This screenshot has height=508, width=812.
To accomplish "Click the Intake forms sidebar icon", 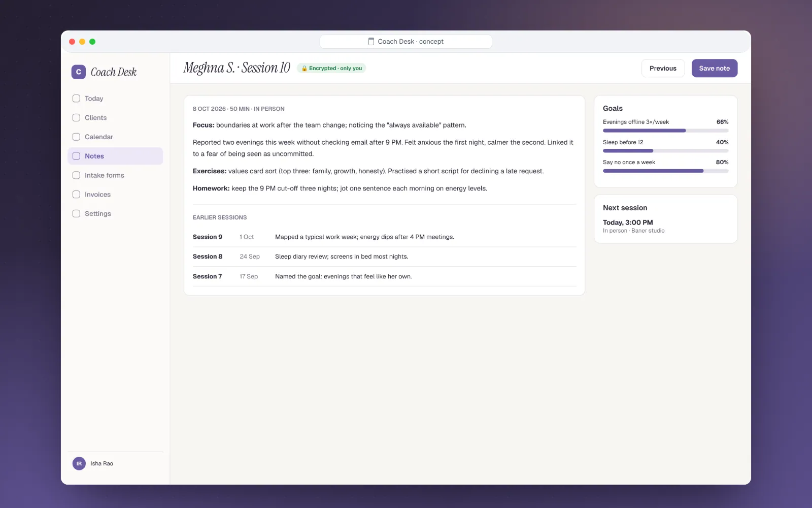I will coord(76,175).
